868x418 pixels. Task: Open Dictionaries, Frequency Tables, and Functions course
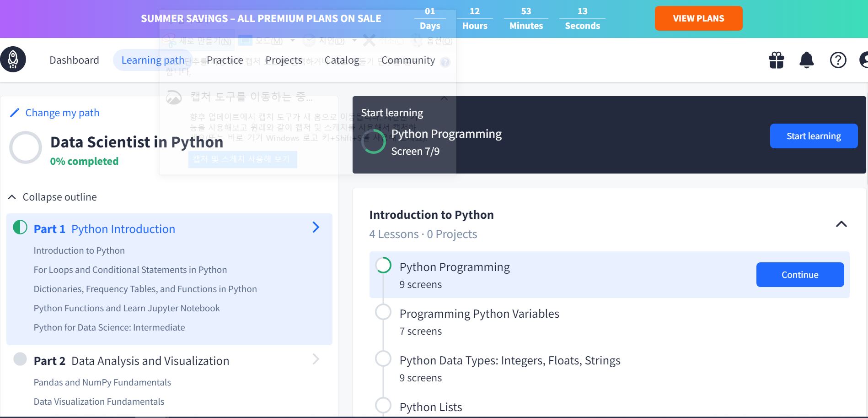click(145, 289)
